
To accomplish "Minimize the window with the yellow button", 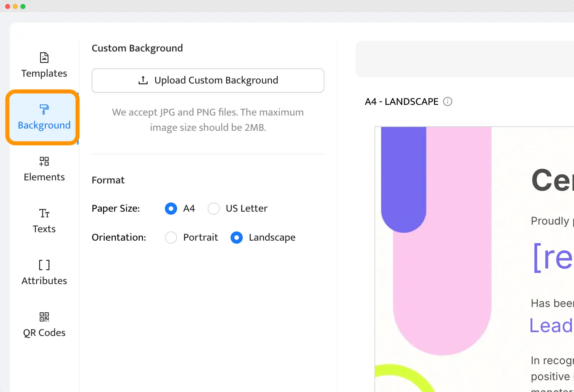I will (15, 6).
